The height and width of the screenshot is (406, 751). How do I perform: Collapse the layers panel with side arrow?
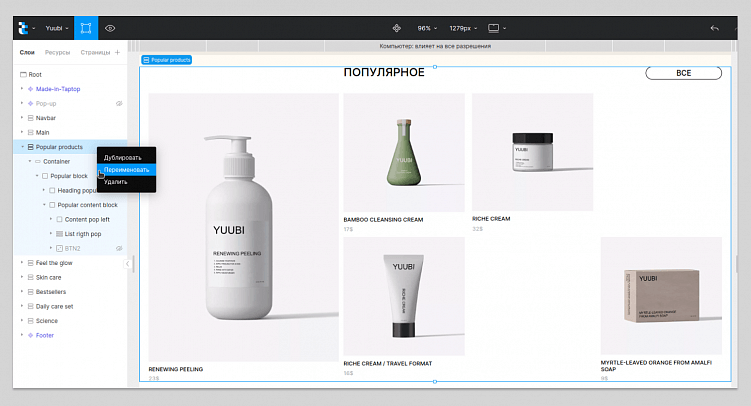point(127,264)
